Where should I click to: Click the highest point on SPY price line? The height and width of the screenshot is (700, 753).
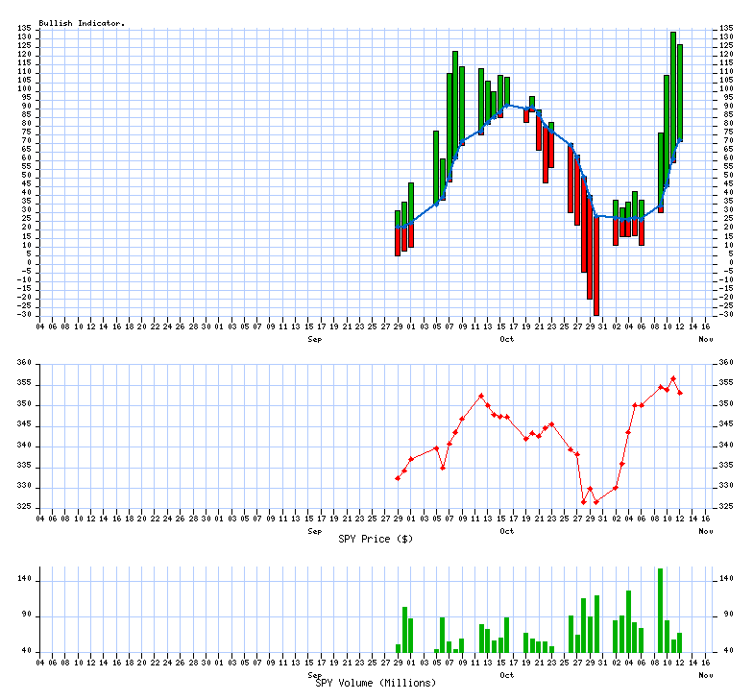coord(673,378)
